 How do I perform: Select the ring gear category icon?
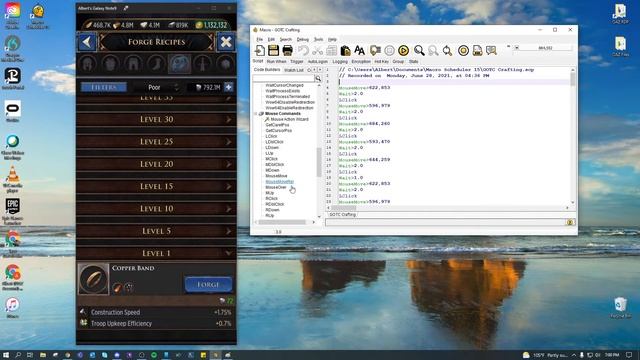tap(179, 64)
